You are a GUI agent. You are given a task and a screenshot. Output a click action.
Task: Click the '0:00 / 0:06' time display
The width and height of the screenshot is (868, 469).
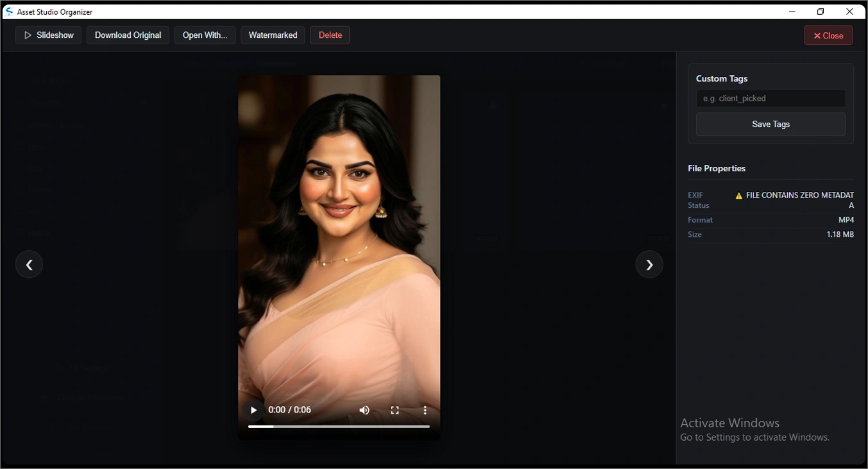[289, 410]
